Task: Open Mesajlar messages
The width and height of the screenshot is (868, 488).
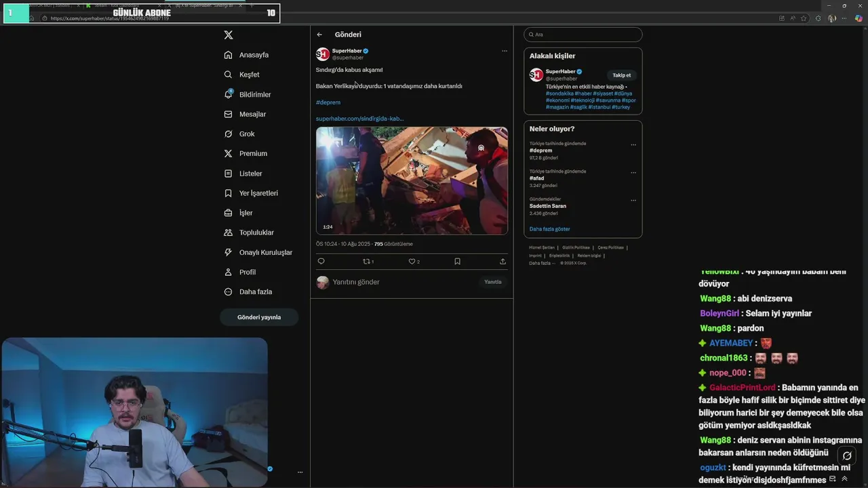Action: click(245, 114)
